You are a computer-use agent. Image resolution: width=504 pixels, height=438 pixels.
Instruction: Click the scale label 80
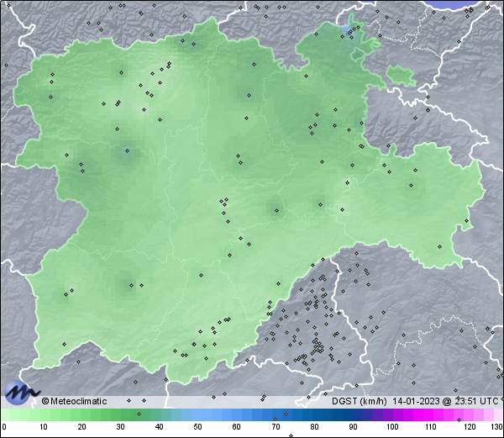[x=314, y=427]
